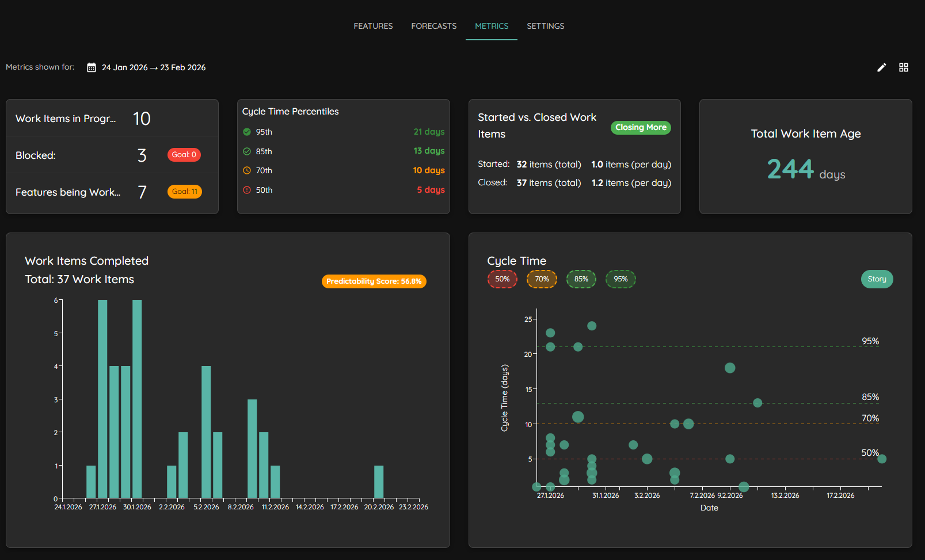Click the 13 days 85th percentile value
Viewport: 925px width, 560px height.
pyautogui.click(x=429, y=151)
